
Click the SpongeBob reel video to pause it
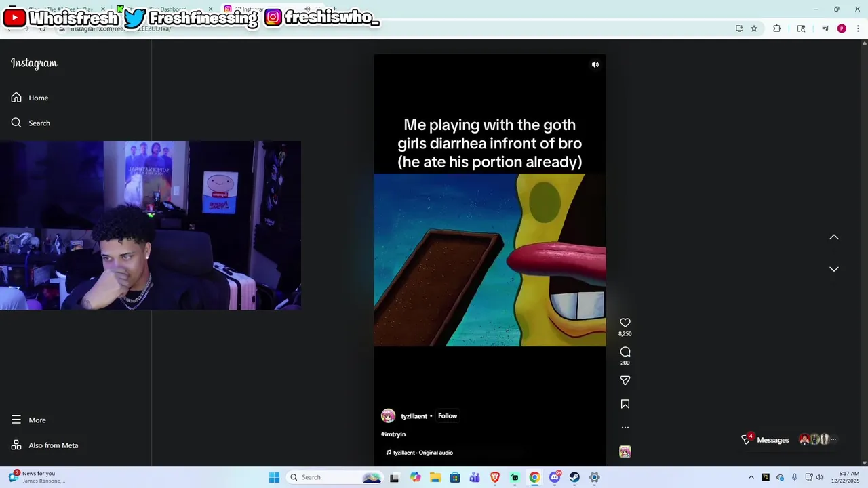coord(490,260)
